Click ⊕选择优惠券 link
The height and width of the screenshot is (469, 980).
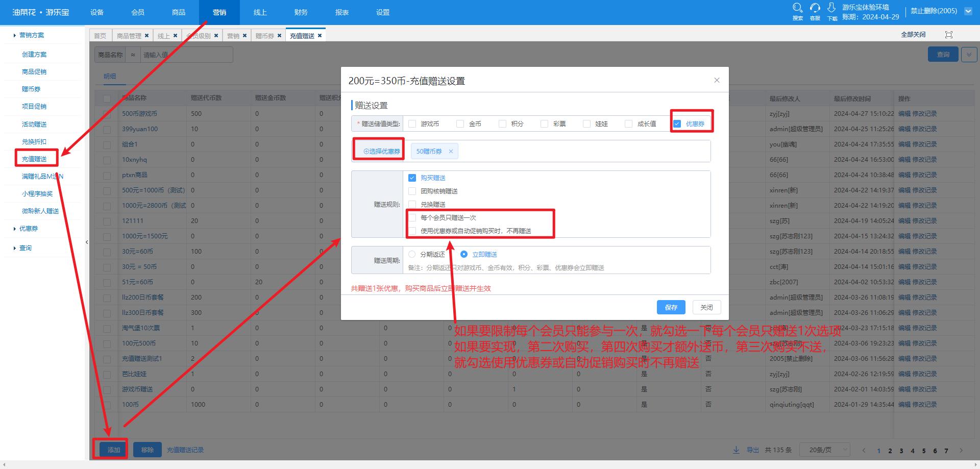coord(381,151)
